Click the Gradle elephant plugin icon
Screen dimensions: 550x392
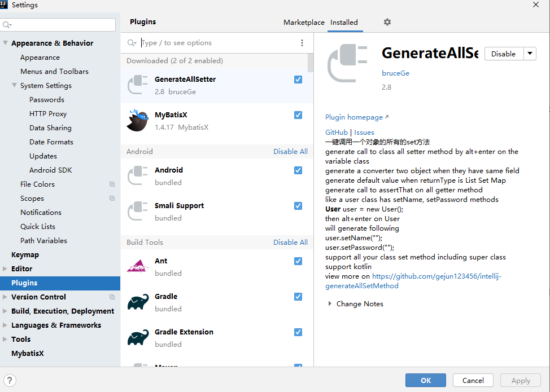pyautogui.click(x=138, y=302)
